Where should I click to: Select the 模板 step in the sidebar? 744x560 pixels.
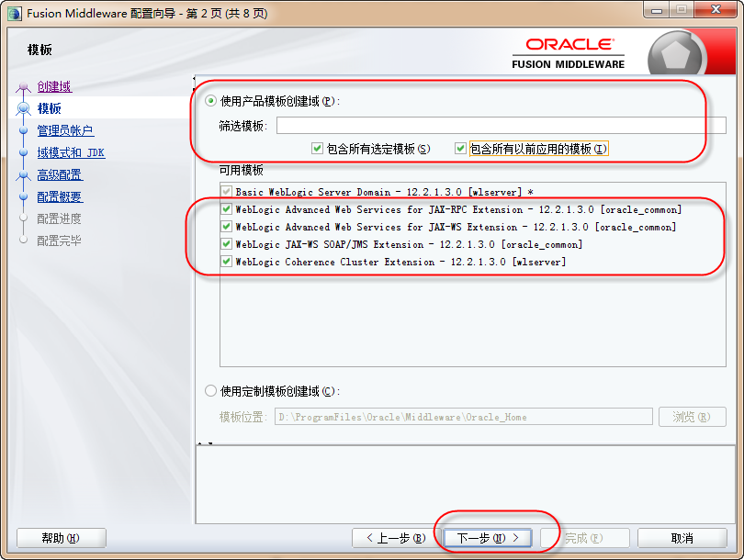[x=49, y=108]
